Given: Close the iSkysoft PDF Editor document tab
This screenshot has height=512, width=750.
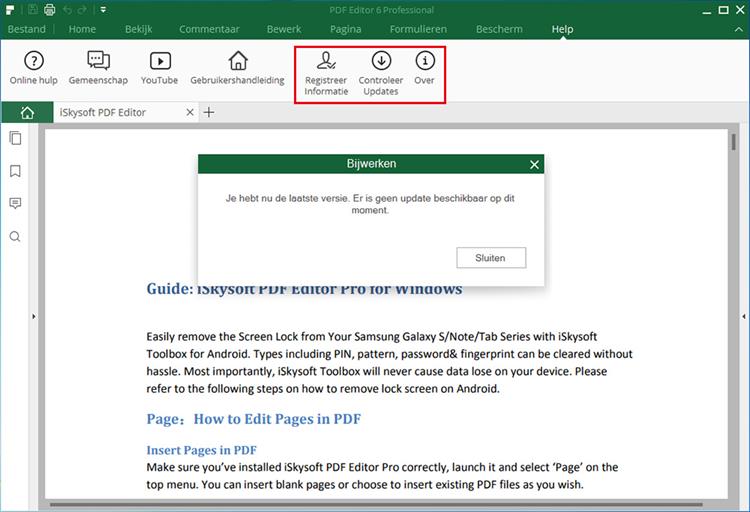Looking at the screenshot, I should click(x=190, y=112).
